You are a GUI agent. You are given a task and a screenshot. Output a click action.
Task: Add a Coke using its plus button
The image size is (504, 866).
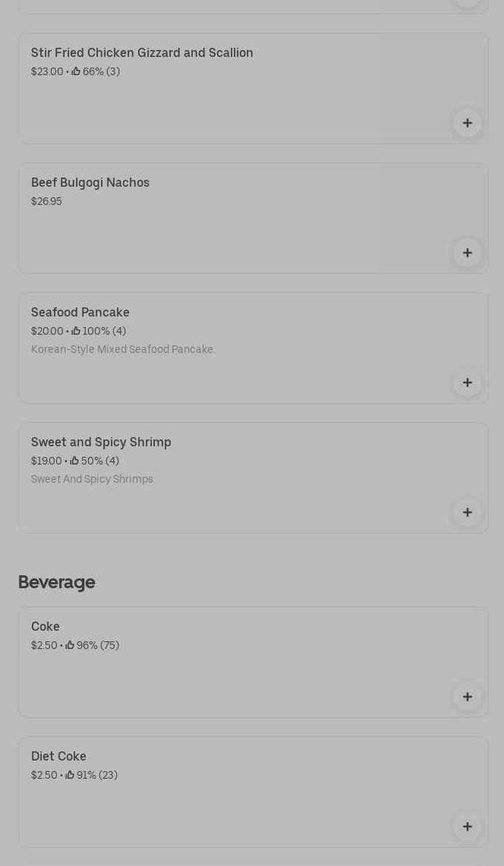467,697
